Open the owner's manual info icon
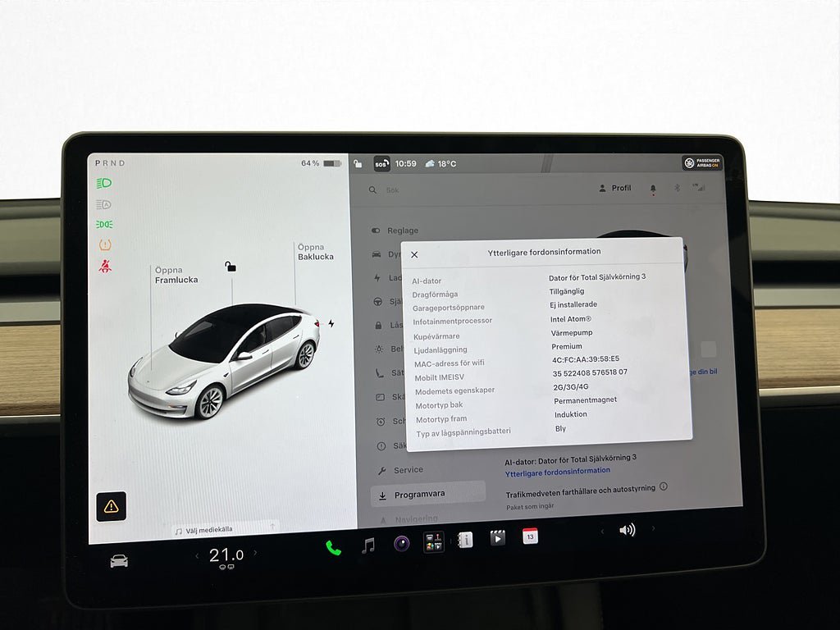Image resolution: width=840 pixels, height=630 pixels. 465,540
